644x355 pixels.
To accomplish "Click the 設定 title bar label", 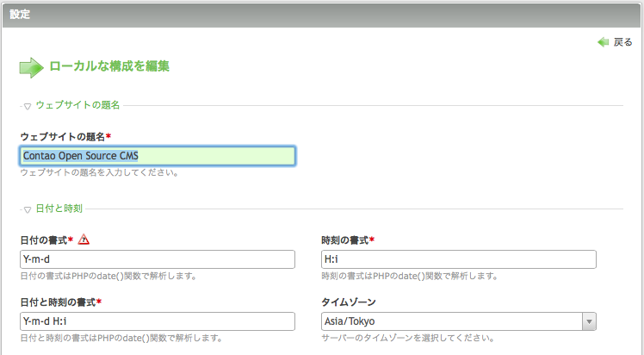I will click(x=20, y=15).
